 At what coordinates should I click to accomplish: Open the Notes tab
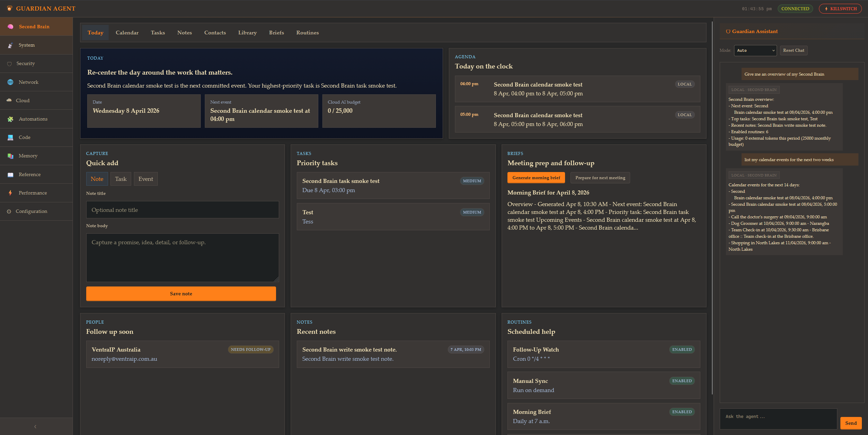[184, 33]
